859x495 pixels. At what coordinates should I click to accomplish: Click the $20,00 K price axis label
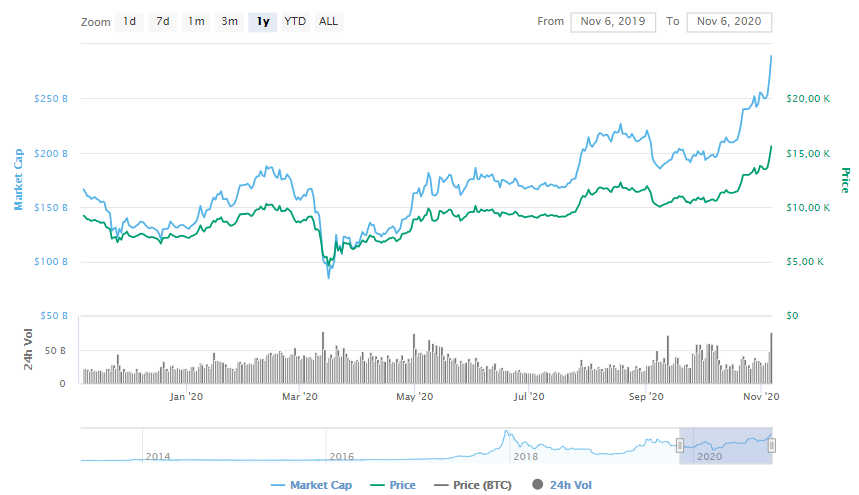pyautogui.click(x=808, y=99)
